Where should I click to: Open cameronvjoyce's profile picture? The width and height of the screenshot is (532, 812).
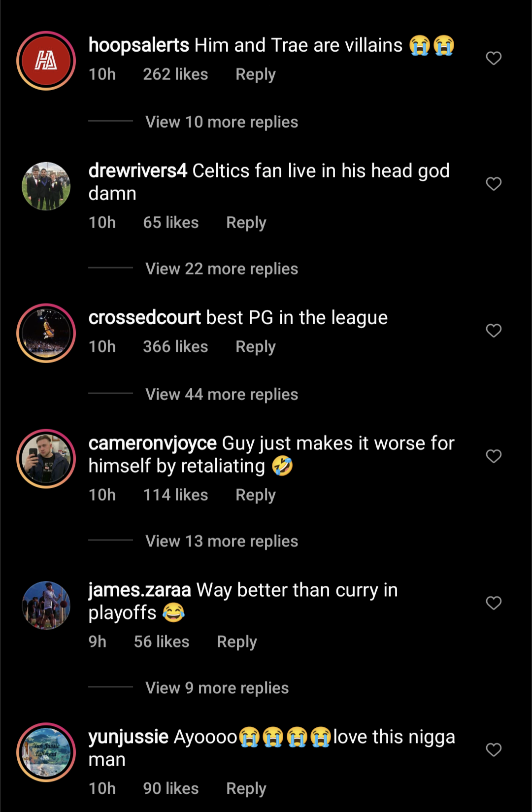point(46,459)
